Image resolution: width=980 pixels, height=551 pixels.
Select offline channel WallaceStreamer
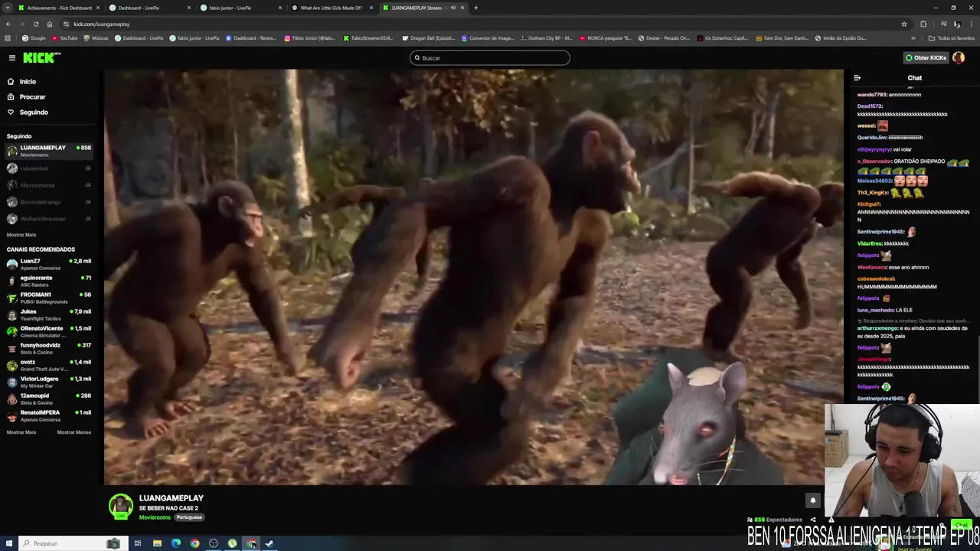[49, 219]
